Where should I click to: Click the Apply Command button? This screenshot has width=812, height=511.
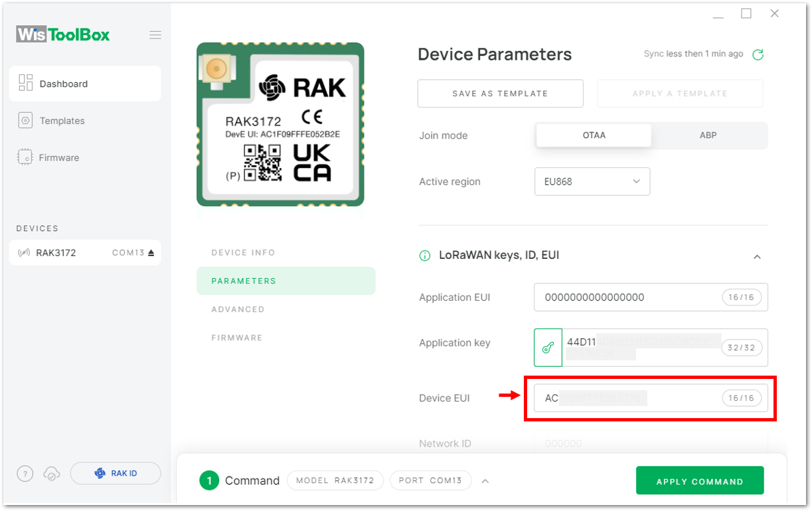click(x=700, y=481)
